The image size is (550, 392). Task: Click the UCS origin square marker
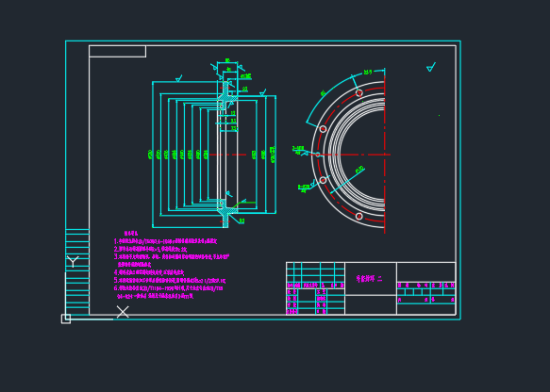[x=66, y=318]
